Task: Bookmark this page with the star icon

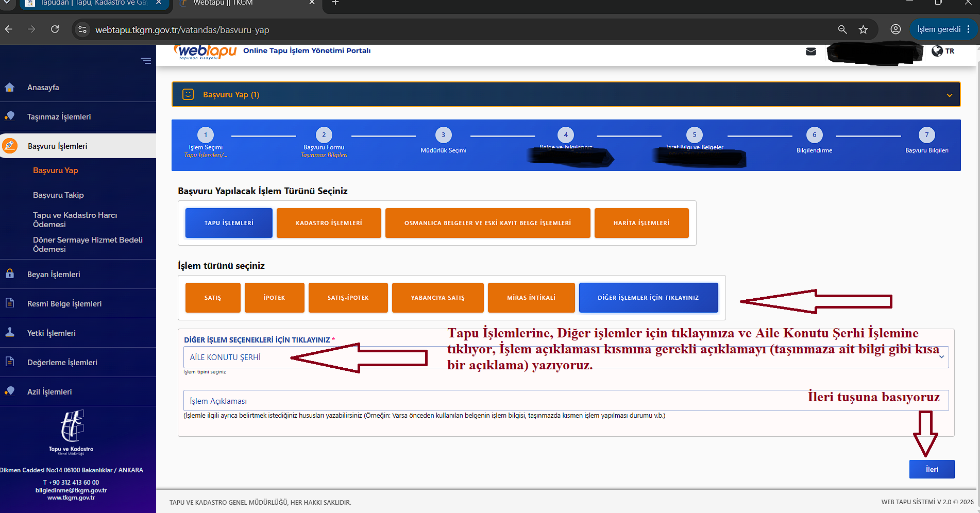Action: tap(864, 29)
